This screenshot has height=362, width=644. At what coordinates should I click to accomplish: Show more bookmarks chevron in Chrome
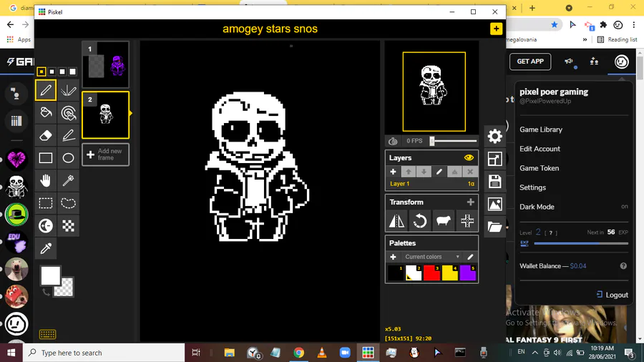click(585, 39)
